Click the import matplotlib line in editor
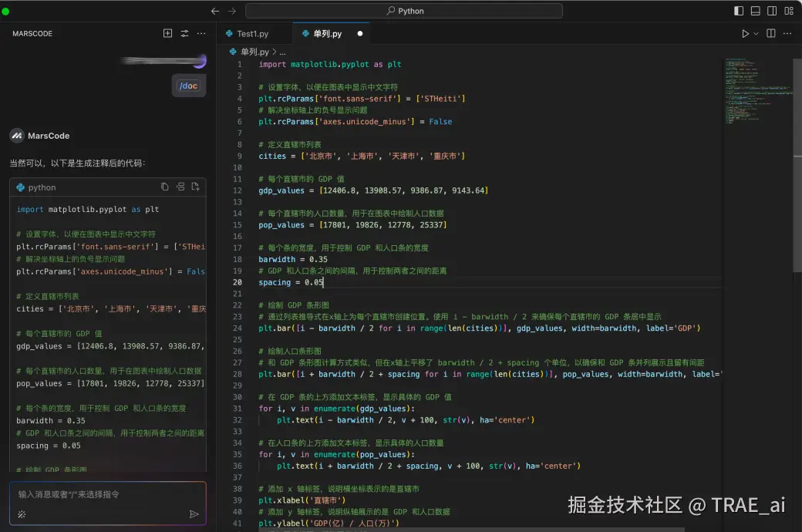 [330, 65]
